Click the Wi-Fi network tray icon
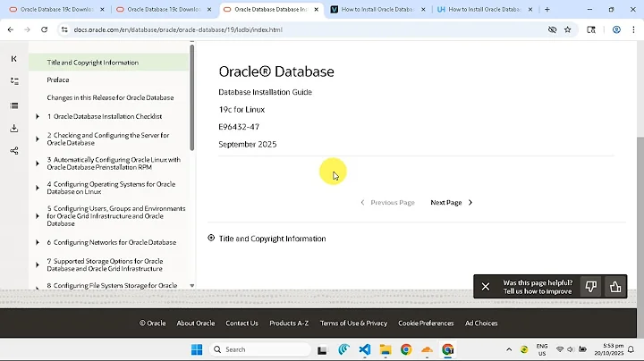This screenshot has height=361, width=644. pos(559,349)
